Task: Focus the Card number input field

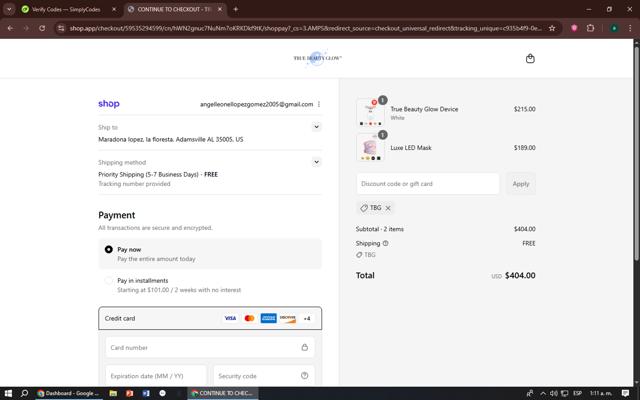Action: (x=210, y=347)
